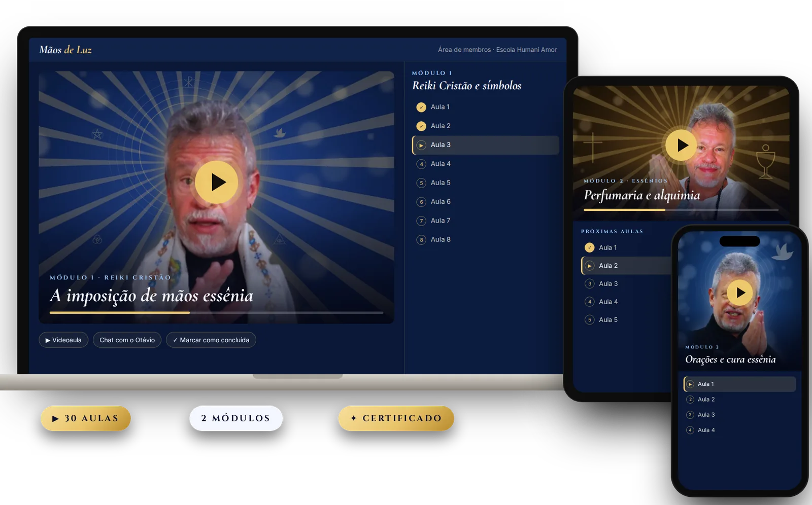
Task: Open Chat com o Otávio
Action: click(127, 340)
